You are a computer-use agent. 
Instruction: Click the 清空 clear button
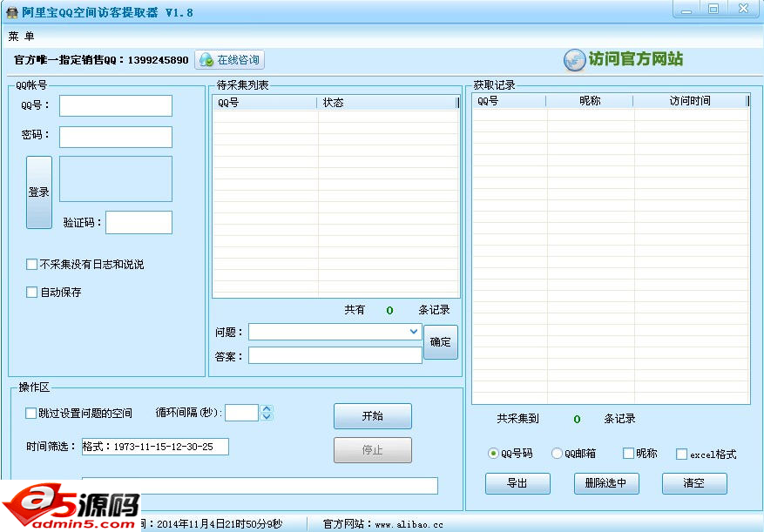[x=694, y=483]
